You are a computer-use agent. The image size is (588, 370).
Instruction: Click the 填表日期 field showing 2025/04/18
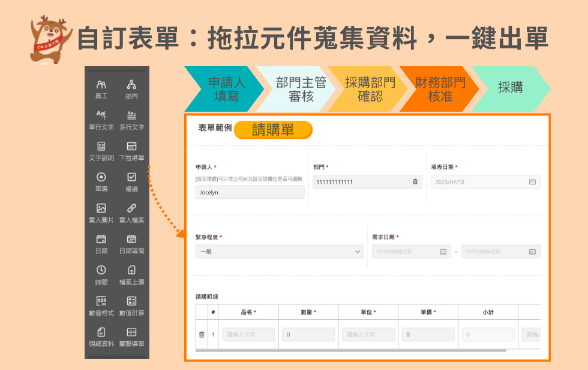click(485, 182)
